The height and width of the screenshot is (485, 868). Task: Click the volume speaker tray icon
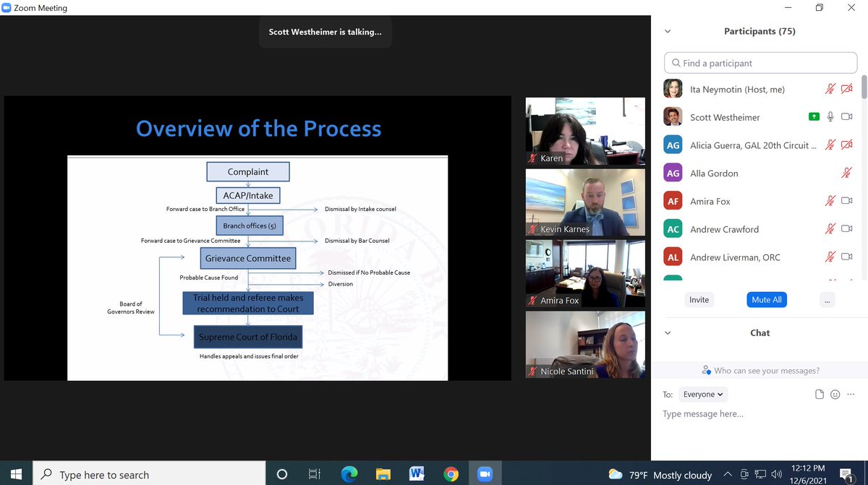(x=777, y=475)
